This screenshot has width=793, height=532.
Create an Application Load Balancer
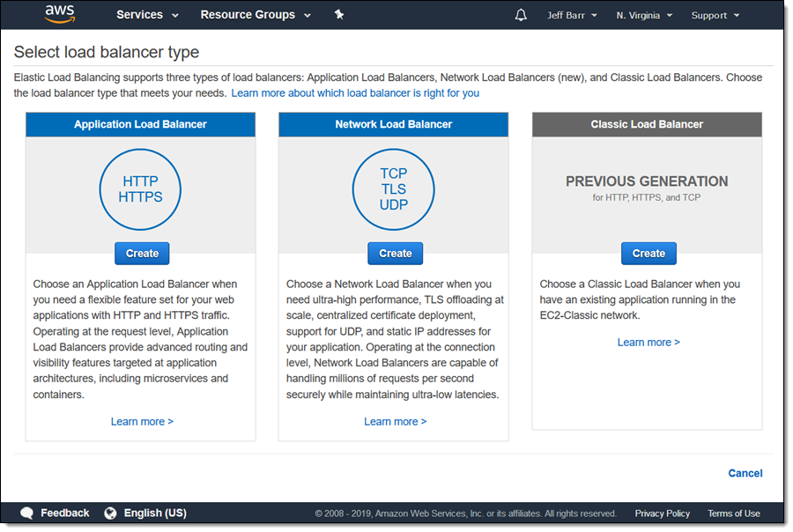tap(142, 253)
